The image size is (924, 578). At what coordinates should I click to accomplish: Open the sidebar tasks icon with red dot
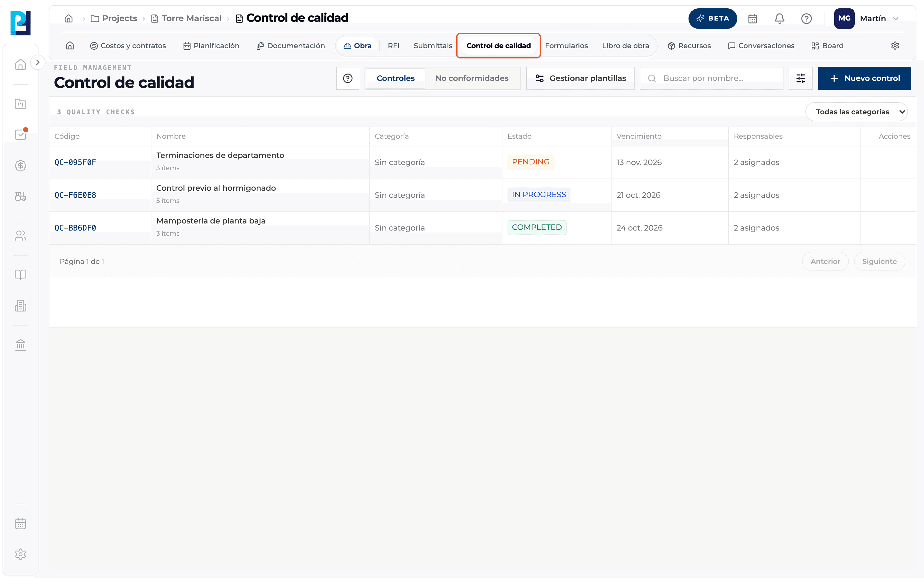coord(20,135)
